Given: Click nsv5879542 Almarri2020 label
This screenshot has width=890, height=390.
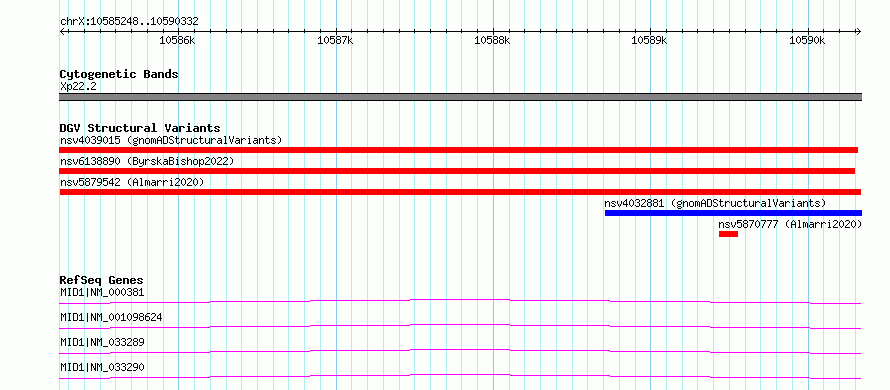Looking at the screenshot, I should 132,182.
